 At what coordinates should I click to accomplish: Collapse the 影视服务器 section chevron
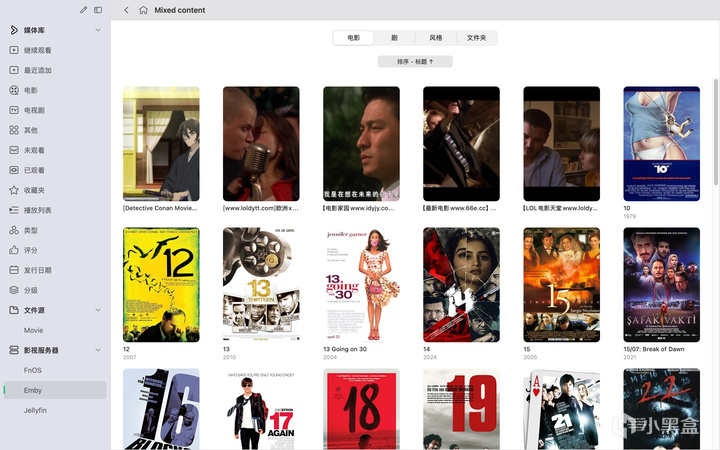pyautogui.click(x=98, y=350)
